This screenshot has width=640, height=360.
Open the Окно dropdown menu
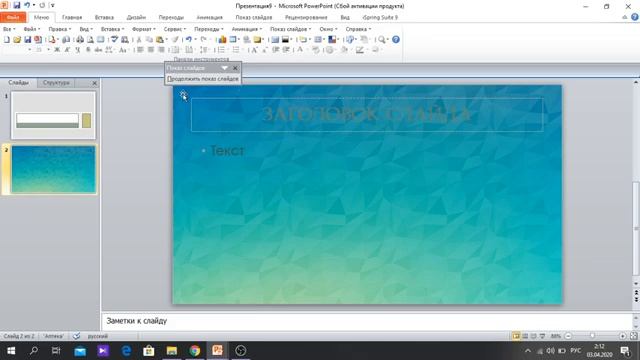(x=328, y=29)
